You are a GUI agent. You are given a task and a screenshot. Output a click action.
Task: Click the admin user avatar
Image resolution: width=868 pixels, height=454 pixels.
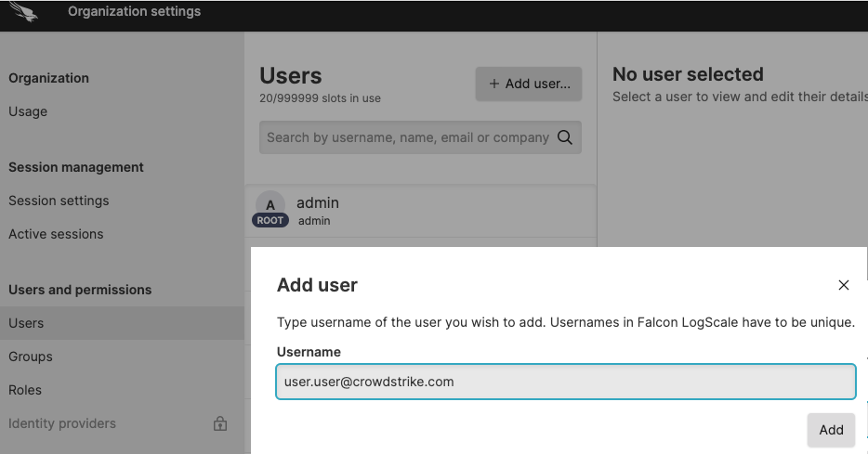[x=270, y=204]
